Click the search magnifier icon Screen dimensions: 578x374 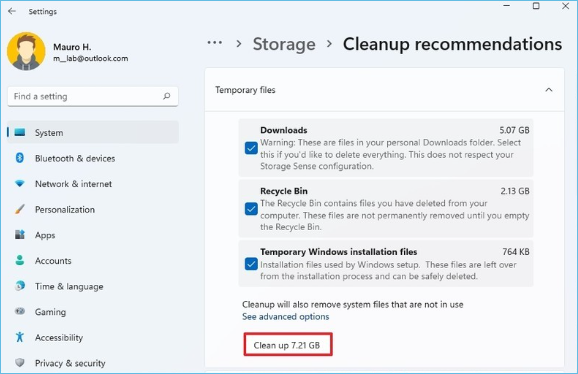pyautogui.click(x=167, y=96)
